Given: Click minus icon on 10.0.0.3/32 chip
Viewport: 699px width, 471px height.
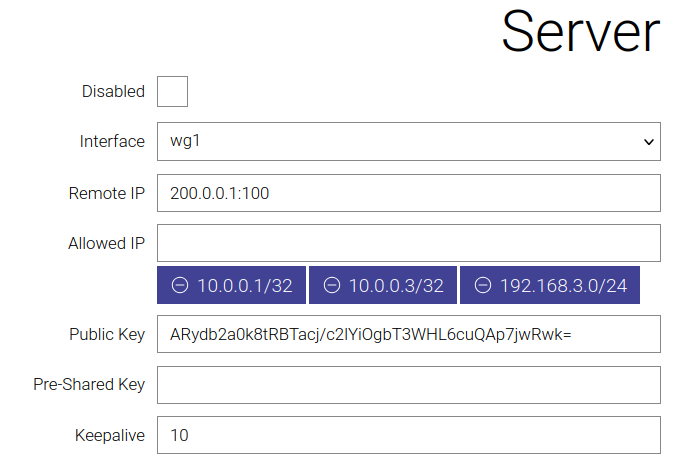Looking at the screenshot, I should click(332, 285).
